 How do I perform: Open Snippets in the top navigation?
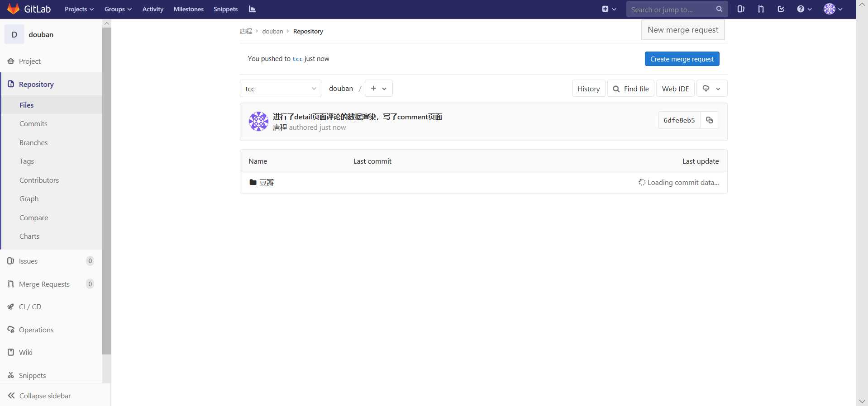(225, 9)
